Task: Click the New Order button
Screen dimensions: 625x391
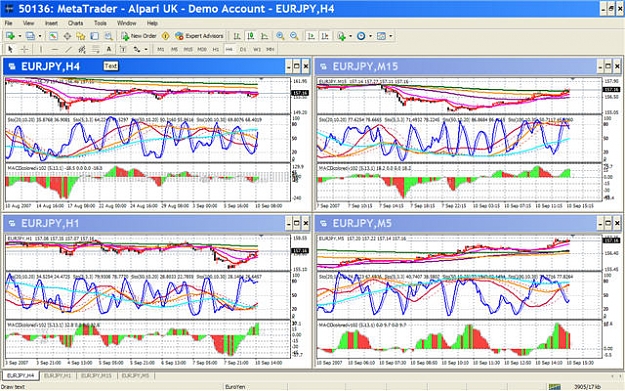Action: coord(139,36)
